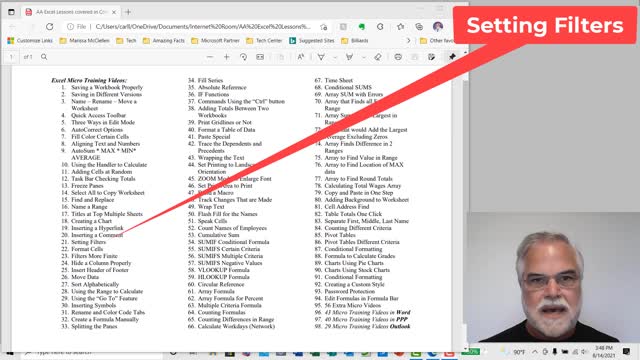Open the notification center icon
Image resolution: width=640 pixels, height=360 pixels.
click(627, 351)
